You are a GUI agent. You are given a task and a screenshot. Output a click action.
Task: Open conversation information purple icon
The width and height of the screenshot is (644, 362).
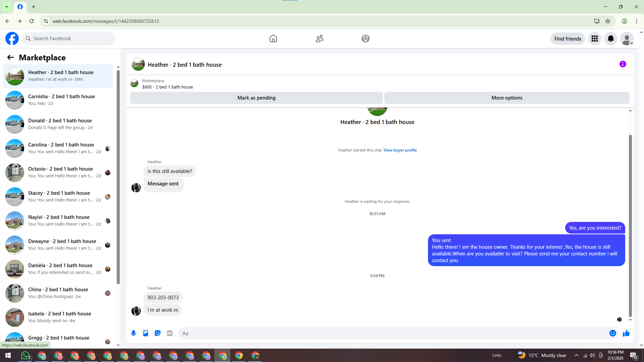pyautogui.click(x=623, y=64)
